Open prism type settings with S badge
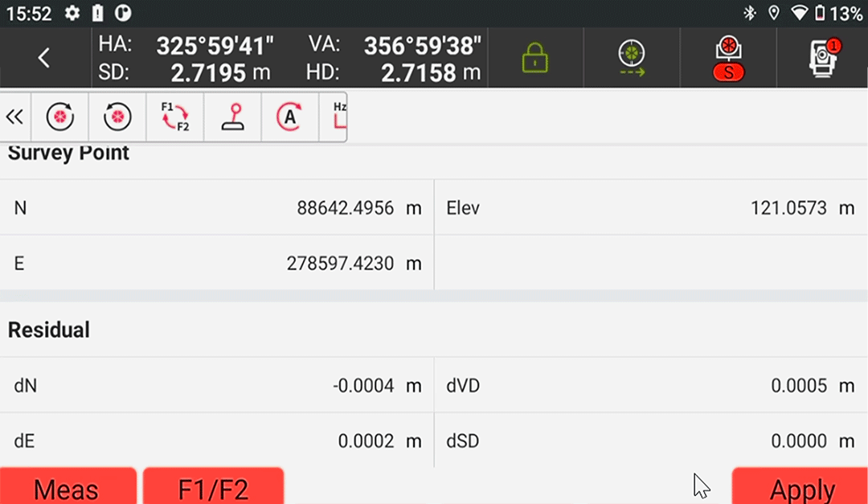868x504 pixels. (x=728, y=58)
